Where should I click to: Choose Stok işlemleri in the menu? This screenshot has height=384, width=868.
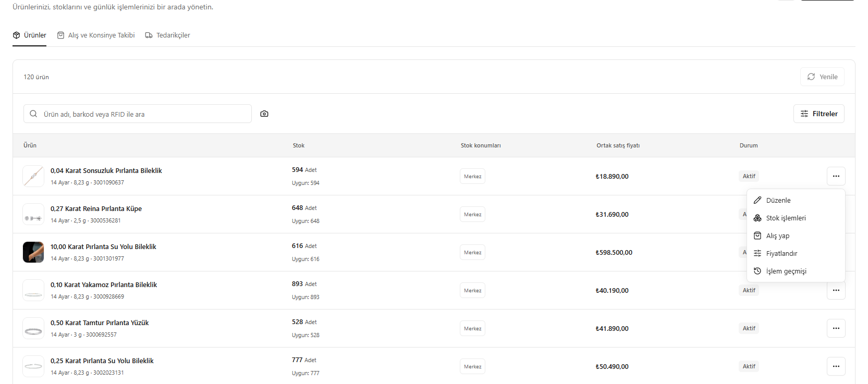[x=796, y=218]
